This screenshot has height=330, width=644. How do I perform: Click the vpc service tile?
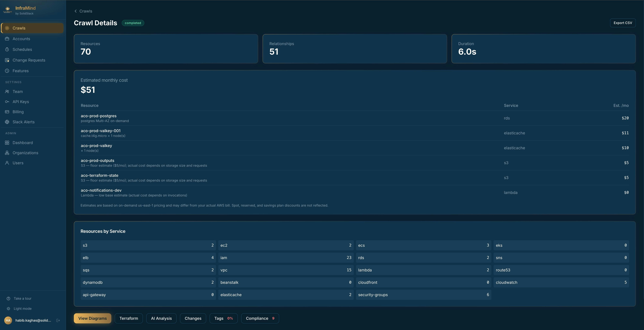tap(286, 270)
